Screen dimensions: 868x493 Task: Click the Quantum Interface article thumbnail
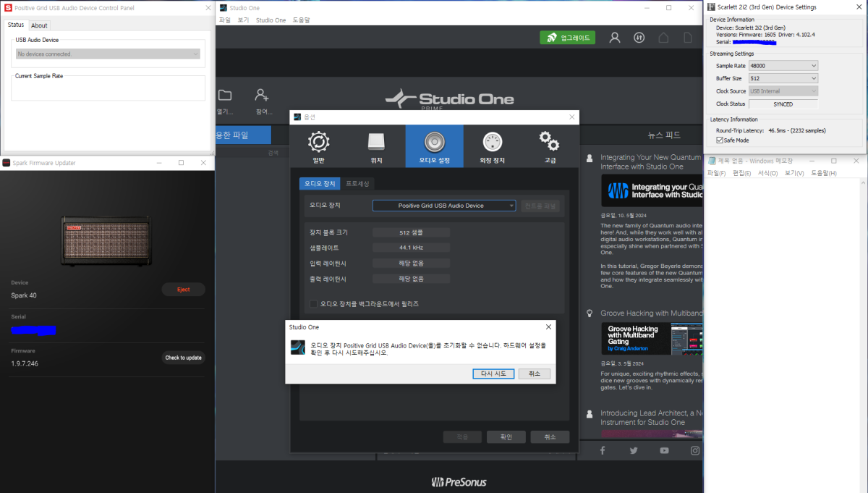pyautogui.click(x=652, y=190)
